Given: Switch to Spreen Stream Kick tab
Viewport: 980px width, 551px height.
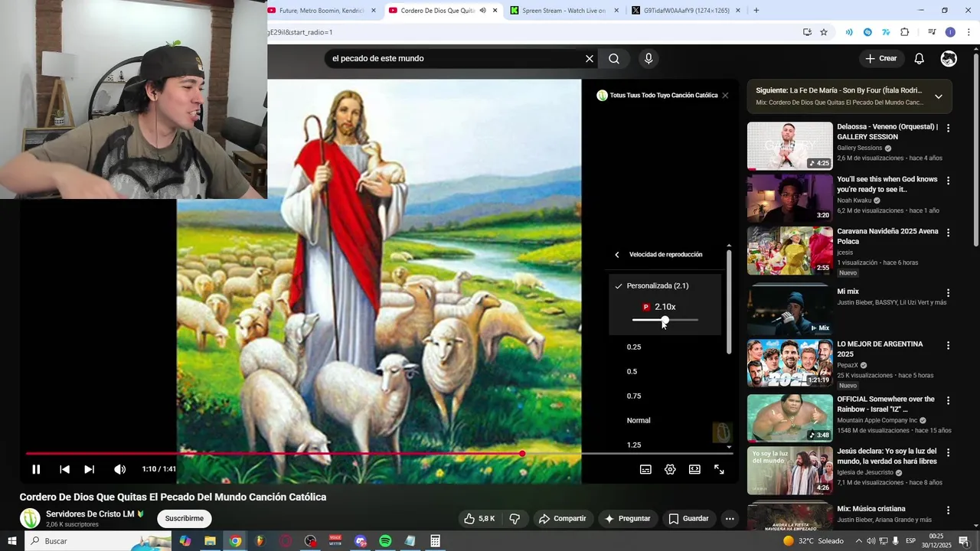Looking at the screenshot, I should point(563,11).
